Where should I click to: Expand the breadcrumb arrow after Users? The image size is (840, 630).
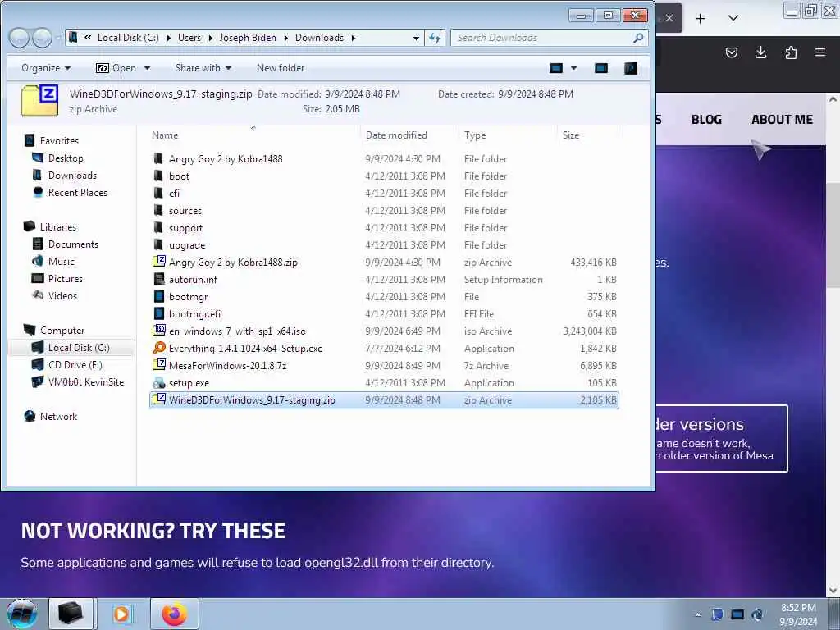209,38
